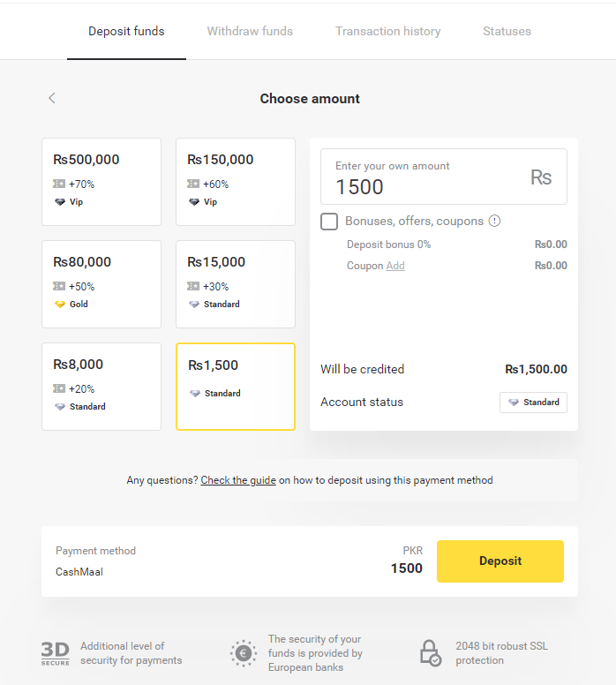This screenshot has height=685, width=616.
Task: Enable the Bonuses, offers, coupons checkbox
Action: [329, 222]
